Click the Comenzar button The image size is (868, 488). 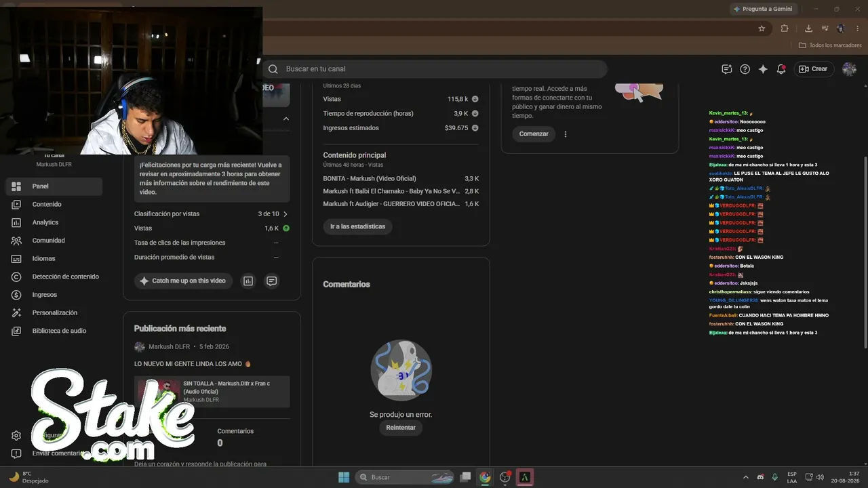534,134
